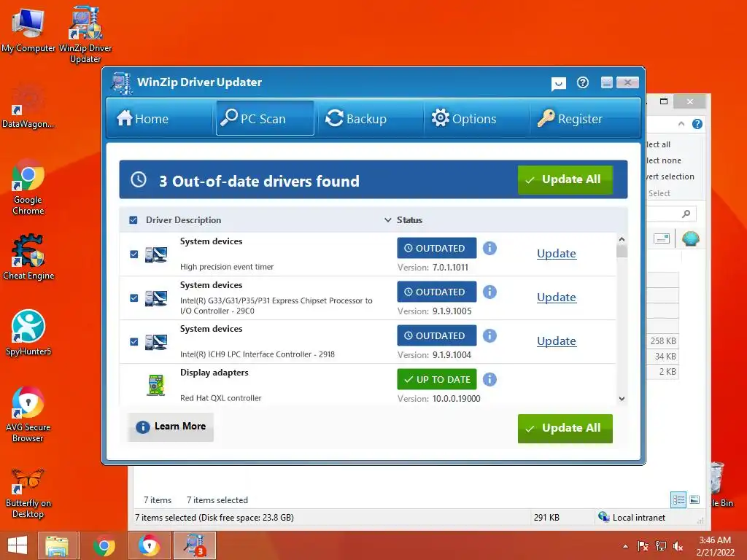Show hidden system tray icons arrow
Screen dimensions: 747x560
pyautogui.click(x=625, y=547)
